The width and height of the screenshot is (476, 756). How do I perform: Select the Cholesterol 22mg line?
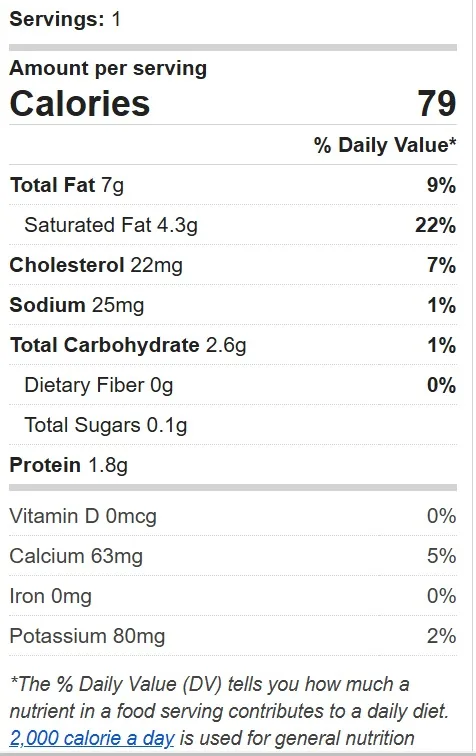pos(233,265)
